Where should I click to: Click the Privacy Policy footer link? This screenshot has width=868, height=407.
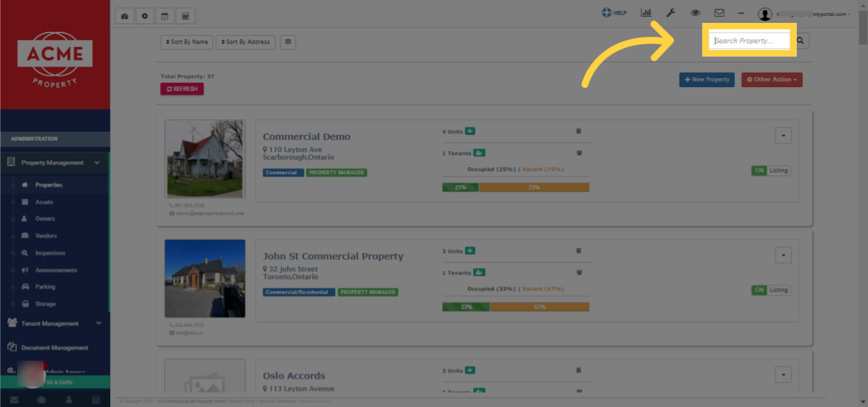242,402
